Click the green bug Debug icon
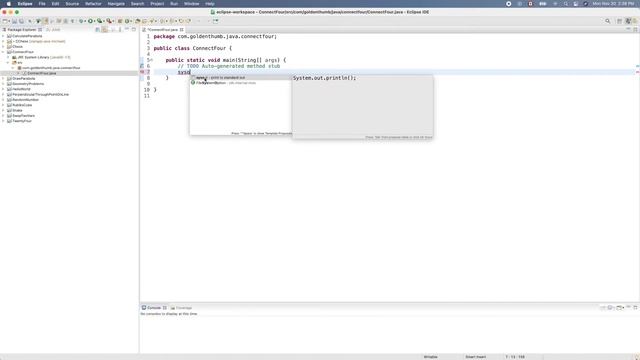Image resolution: width=640 pixels, height=360 pixels. [81, 21]
